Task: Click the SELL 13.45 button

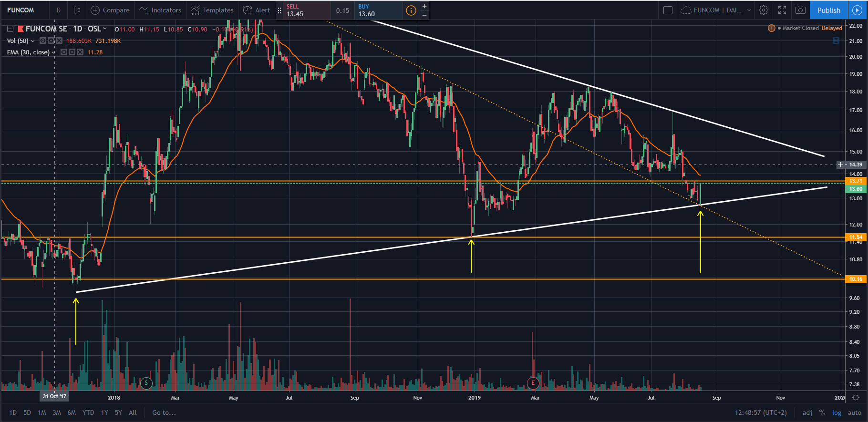Action: coord(307,10)
